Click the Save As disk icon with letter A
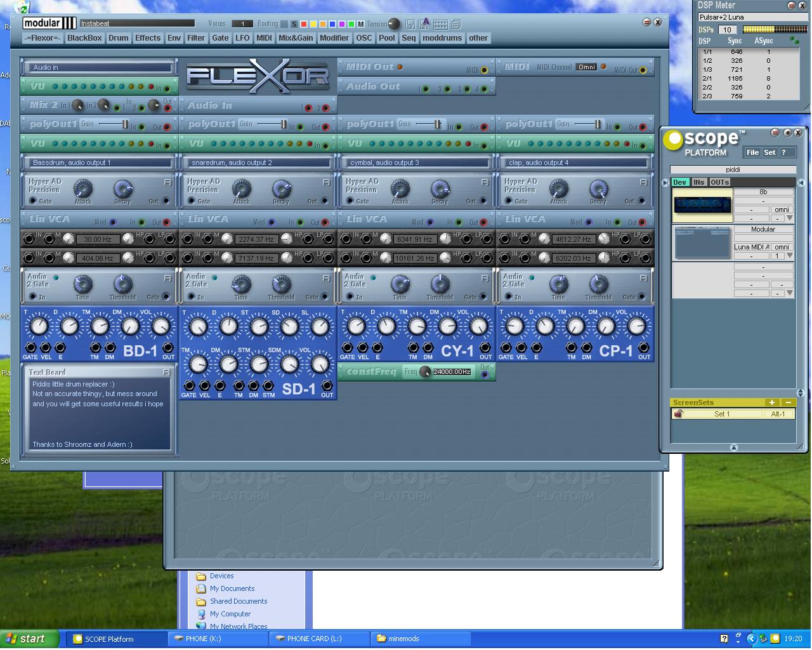 (424, 24)
